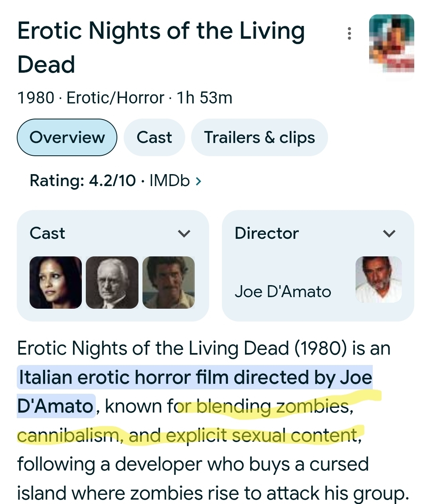The width and height of the screenshot is (431, 504).
Task: Tap the director's portrait photo
Action: [x=378, y=280]
